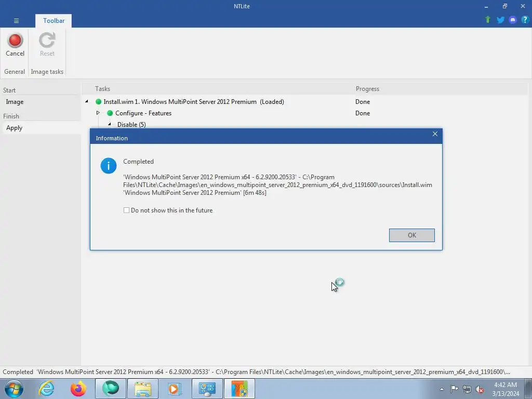Image resolution: width=532 pixels, height=399 pixels.
Task: Select 'Configure - Features' row text
Action: (143, 113)
